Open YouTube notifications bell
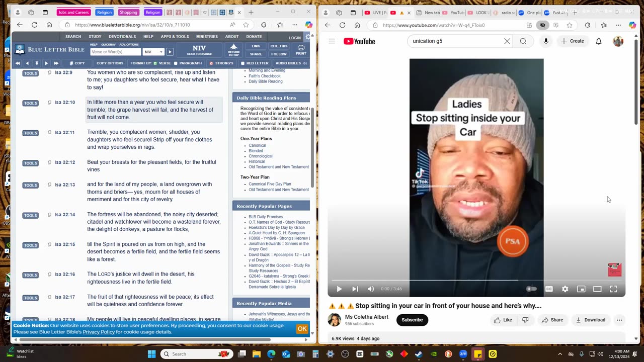644x362 pixels. [x=599, y=41]
